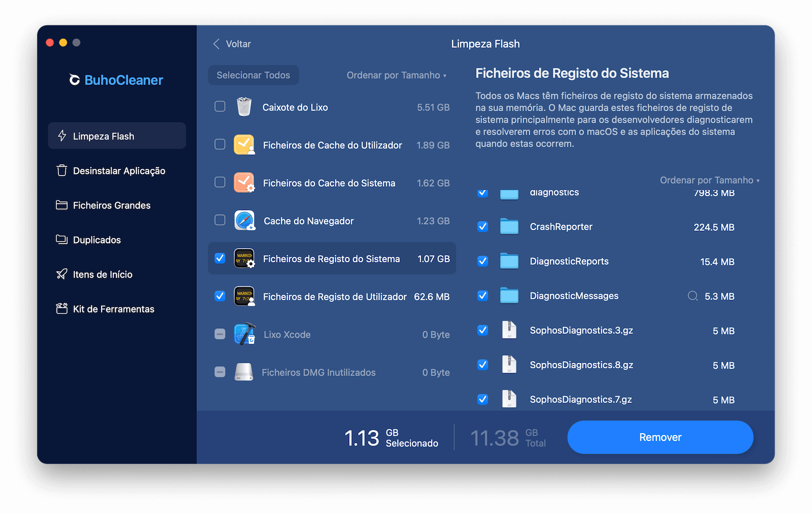Click the Ficheiros de Registo do Sistema console icon
812x513 pixels.
pos(244,258)
